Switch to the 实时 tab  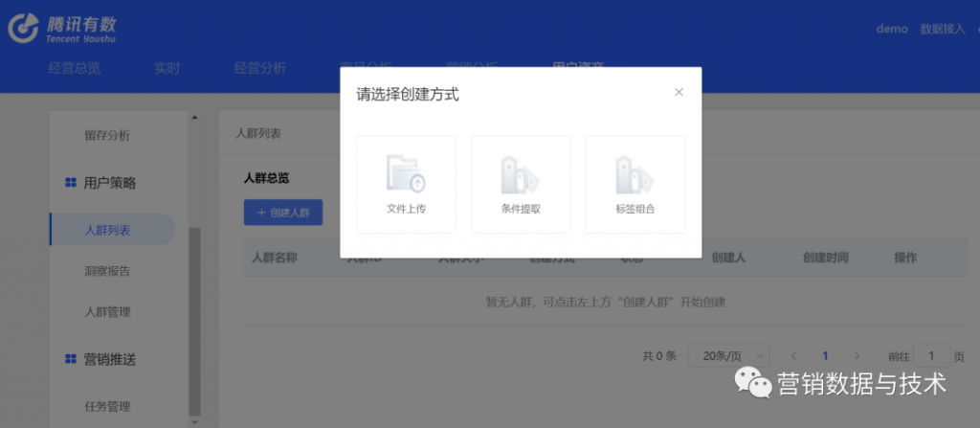[167, 68]
